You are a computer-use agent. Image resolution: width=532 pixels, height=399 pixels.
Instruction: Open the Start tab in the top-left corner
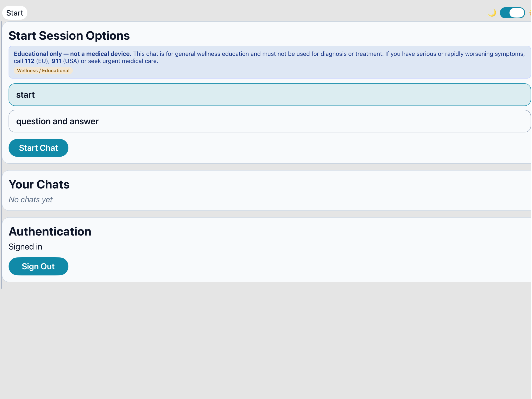(15, 13)
